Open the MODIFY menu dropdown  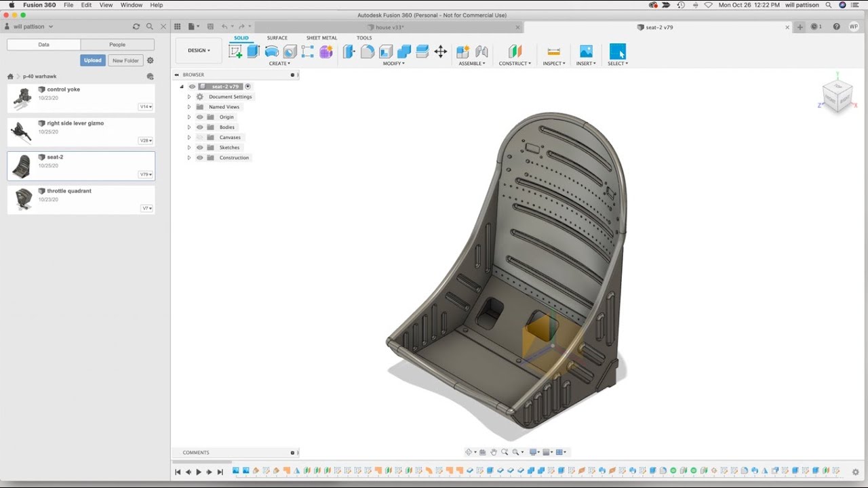pos(394,64)
